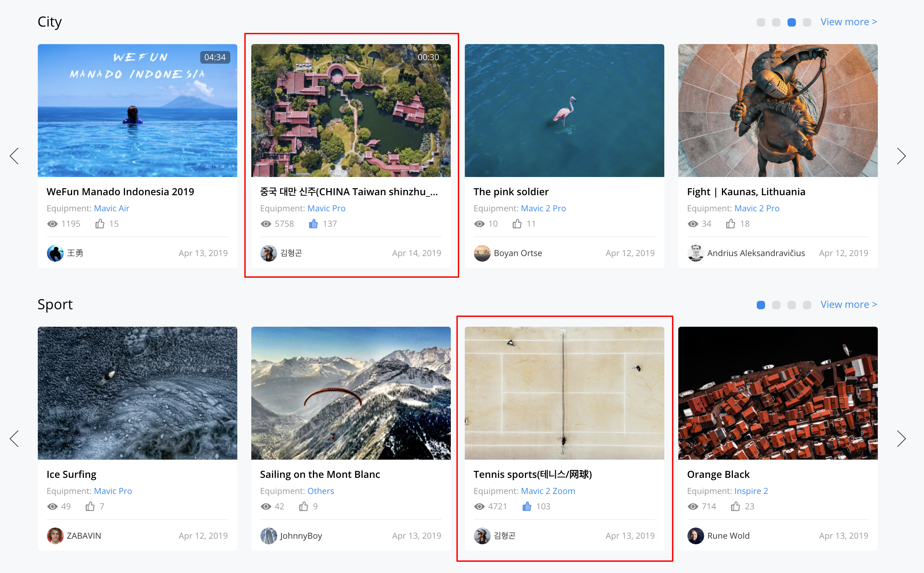Switch to fourth City page dot
Viewport: 924px width, 573px height.
[807, 22]
